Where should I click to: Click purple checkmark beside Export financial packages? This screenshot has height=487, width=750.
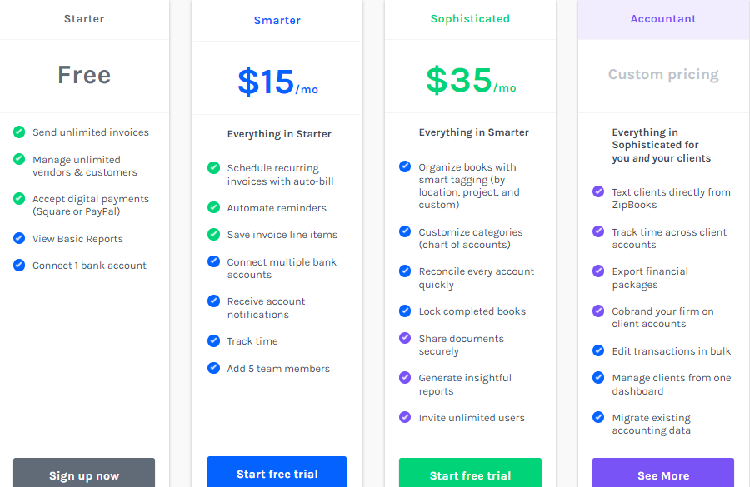click(x=598, y=271)
